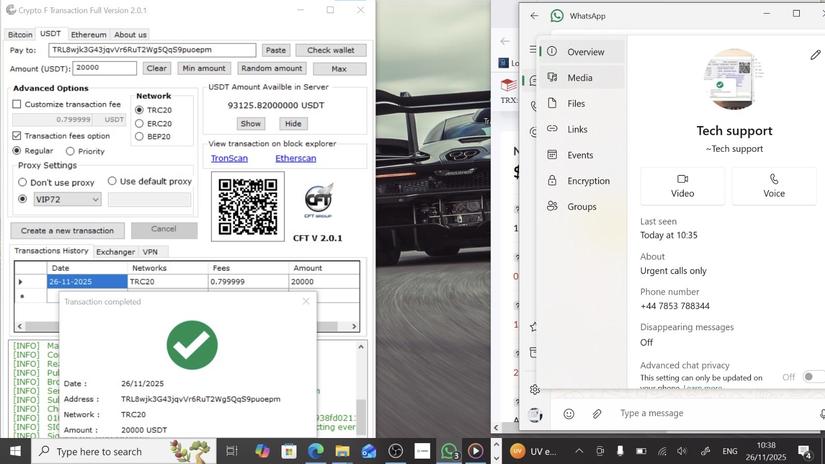Open the Media section in WhatsApp contact info
The image size is (825, 464).
pos(582,77)
